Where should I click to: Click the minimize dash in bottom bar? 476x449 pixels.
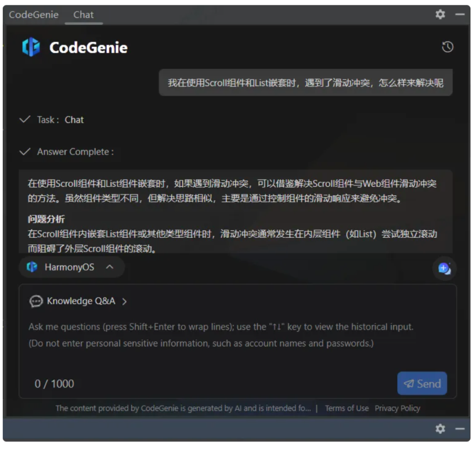(460, 429)
